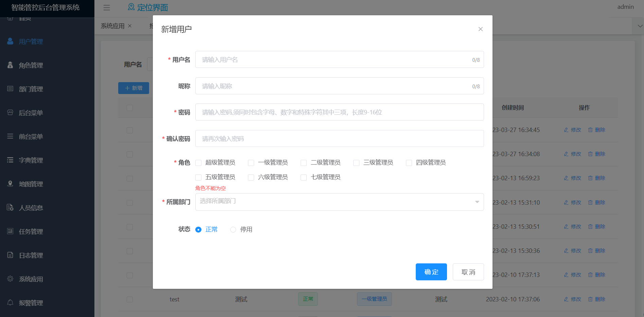Collapse sidebar with hamburger menu icon
Image resolution: width=644 pixels, height=317 pixels.
(x=107, y=7)
